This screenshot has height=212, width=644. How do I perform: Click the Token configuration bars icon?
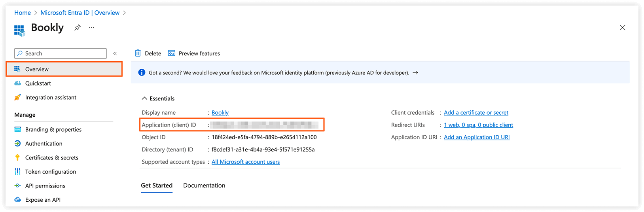click(17, 172)
